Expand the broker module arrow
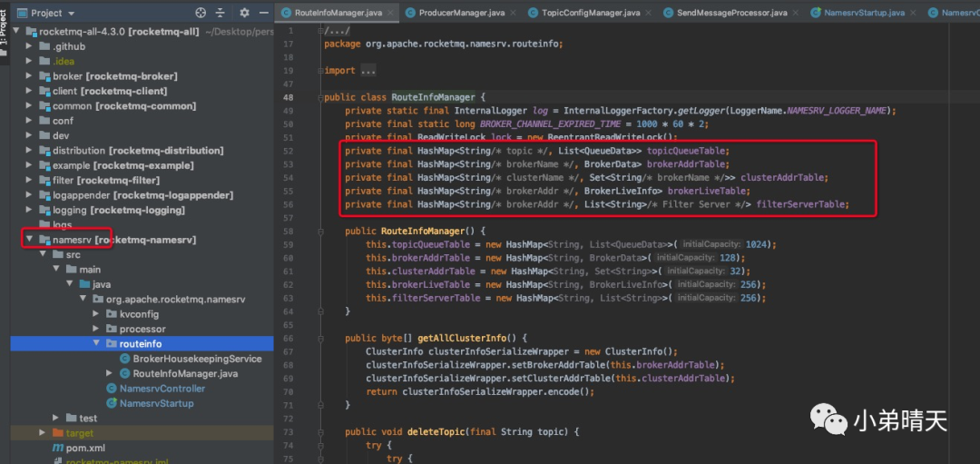 29,76
